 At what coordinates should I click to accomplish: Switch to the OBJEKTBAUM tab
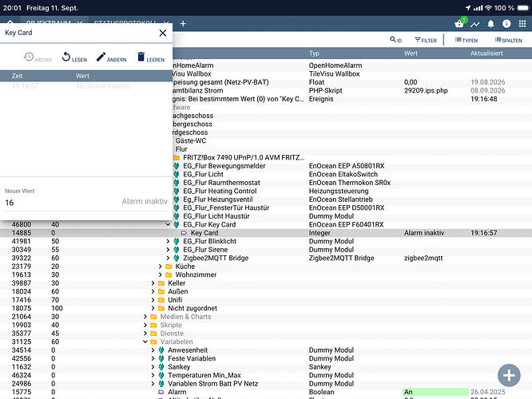coord(48,22)
